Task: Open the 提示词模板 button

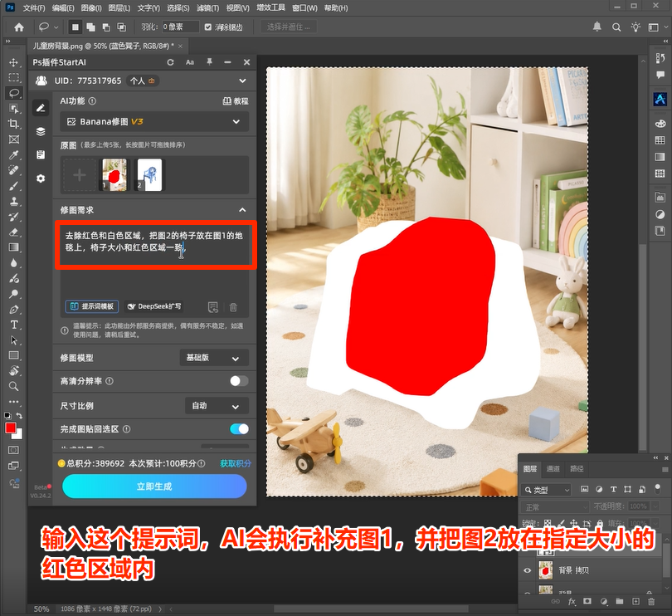Action: (x=92, y=306)
